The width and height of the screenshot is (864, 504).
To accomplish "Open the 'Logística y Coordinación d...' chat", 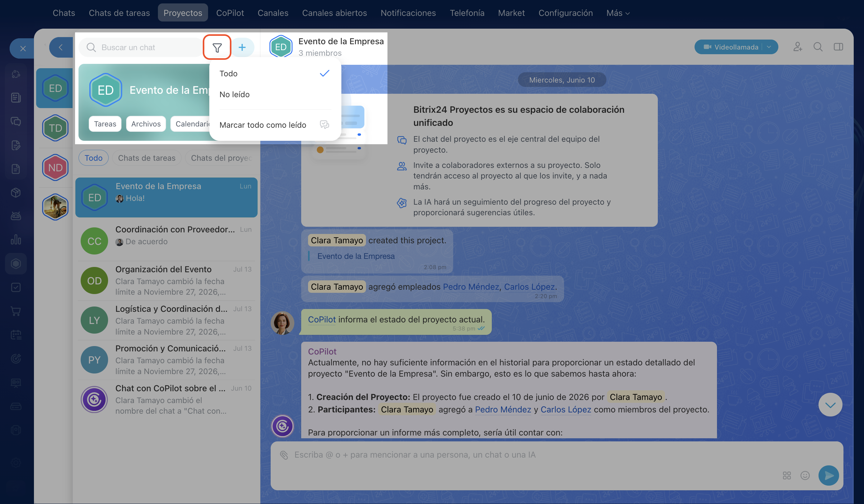I will click(166, 320).
